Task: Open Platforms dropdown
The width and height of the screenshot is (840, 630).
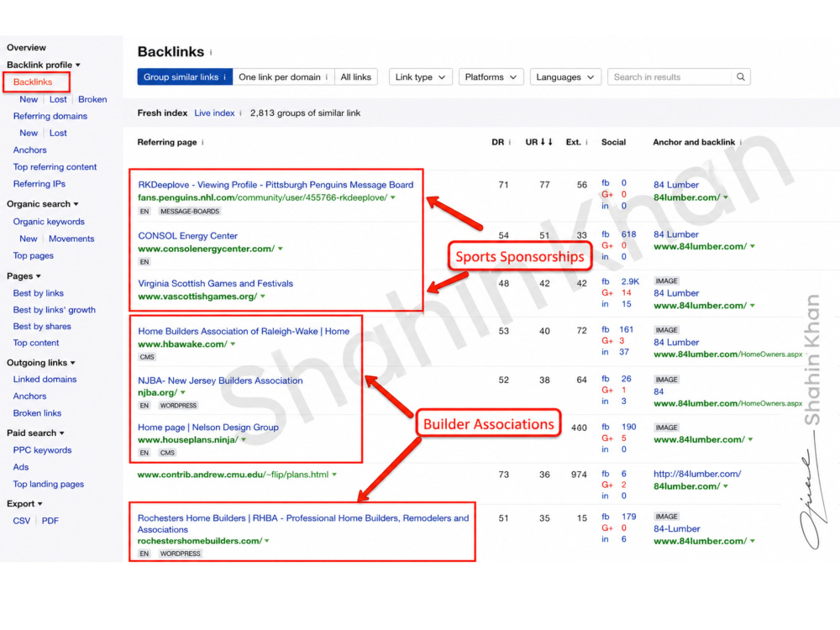Action: (x=491, y=76)
